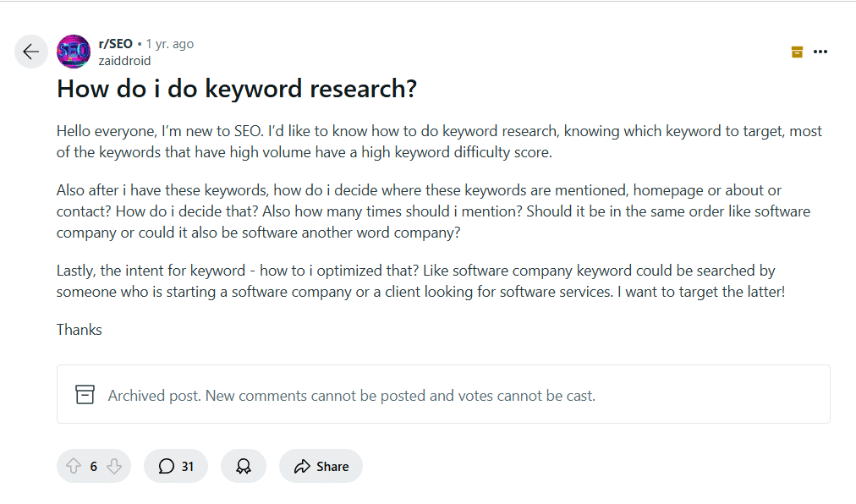
Task: Downvote the keyword research post
Action: (x=114, y=466)
